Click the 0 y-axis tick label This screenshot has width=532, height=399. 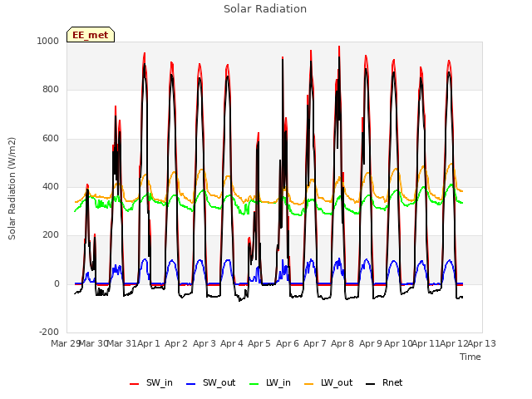[57, 284]
